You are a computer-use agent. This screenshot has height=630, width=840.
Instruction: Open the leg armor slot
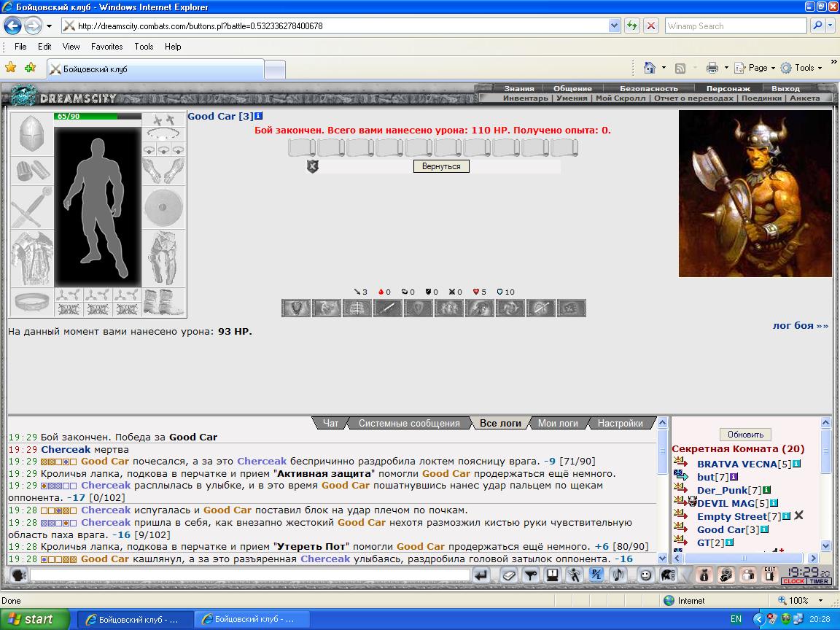tap(163, 258)
